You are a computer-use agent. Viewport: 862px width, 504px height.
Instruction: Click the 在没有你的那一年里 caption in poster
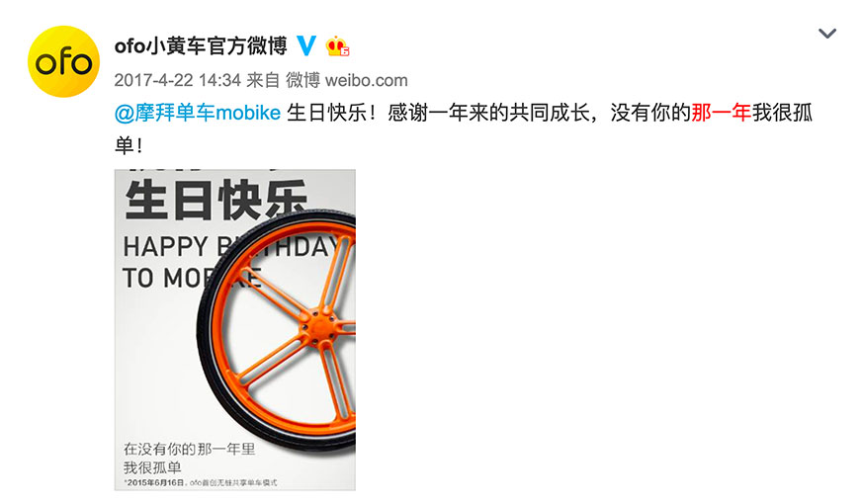[x=189, y=449]
